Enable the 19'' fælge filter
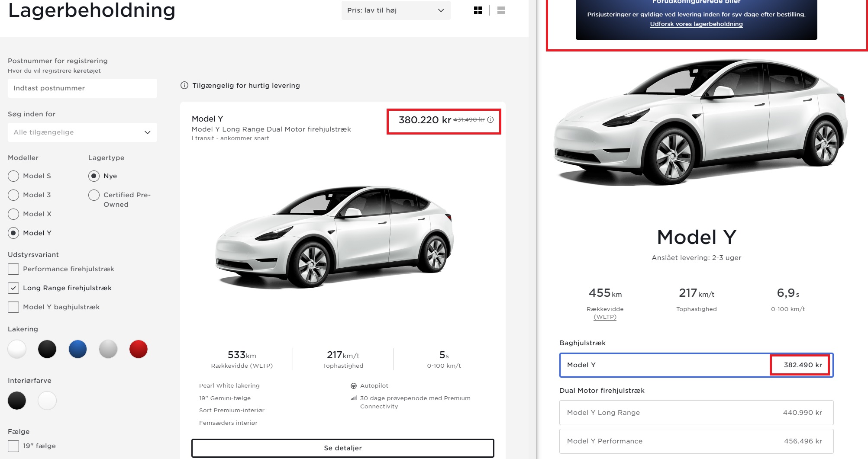Image resolution: width=868 pixels, height=459 pixels. click(x=13, y=446)
